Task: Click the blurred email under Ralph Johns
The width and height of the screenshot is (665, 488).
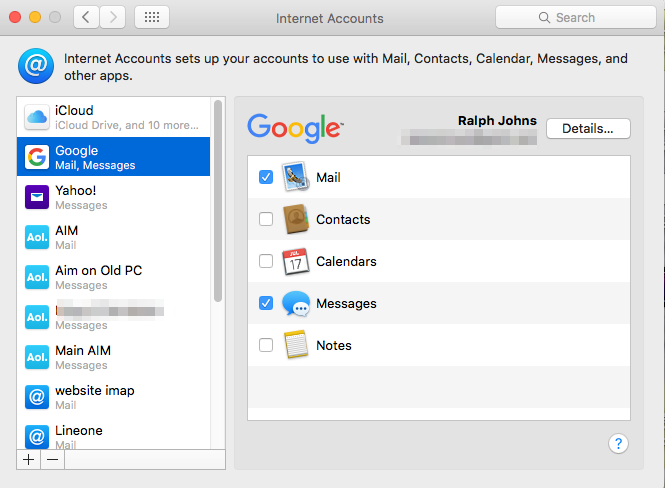Action: pos(469,138)
